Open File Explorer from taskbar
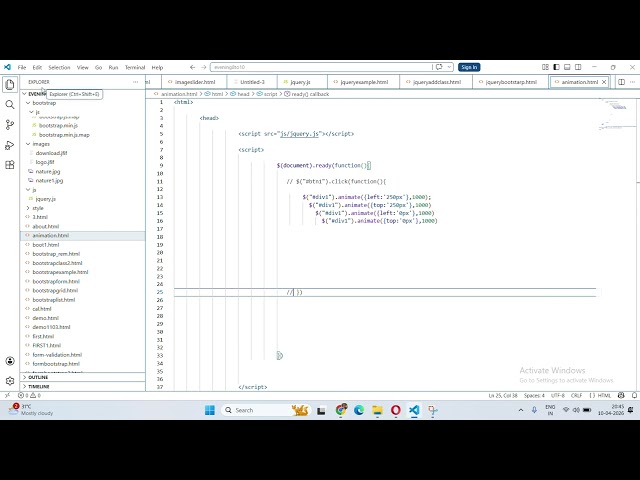This screenshot has height=480, width=640. click(377, 410)
